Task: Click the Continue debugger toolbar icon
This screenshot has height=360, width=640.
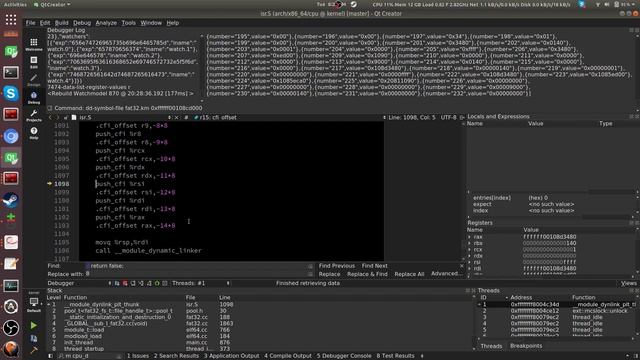Action: 117,283
